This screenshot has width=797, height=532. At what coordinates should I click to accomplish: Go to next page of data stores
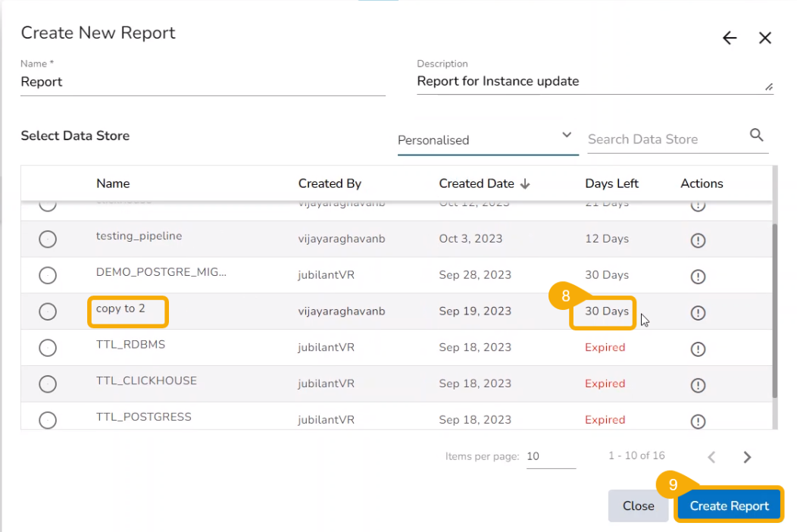coord(747,457)
